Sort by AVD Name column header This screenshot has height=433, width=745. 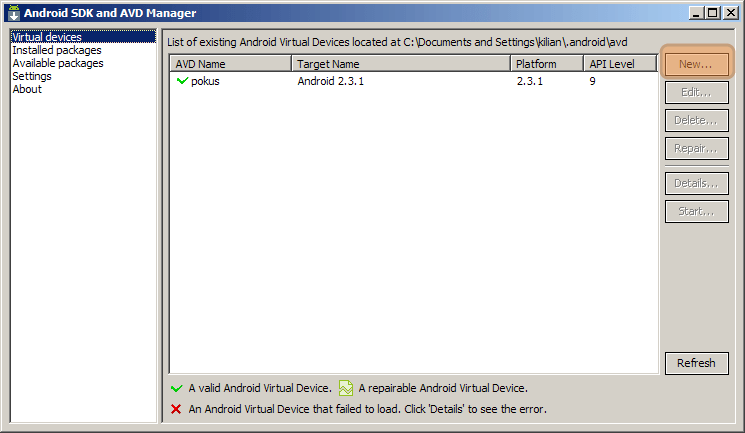click(230, 64)
